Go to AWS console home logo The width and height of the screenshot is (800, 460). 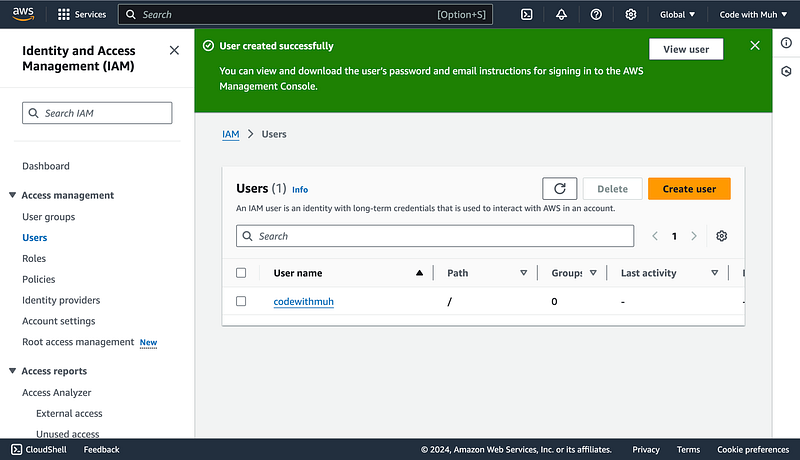point(23,14)
